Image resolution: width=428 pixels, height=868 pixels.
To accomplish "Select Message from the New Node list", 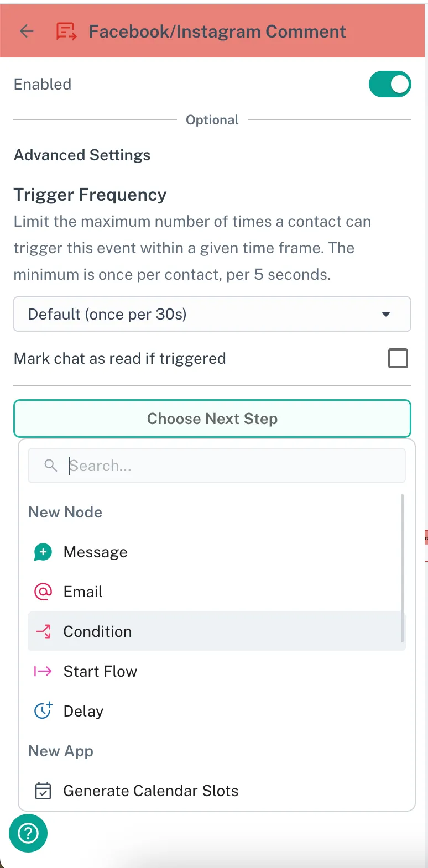I will click(96, 552).
